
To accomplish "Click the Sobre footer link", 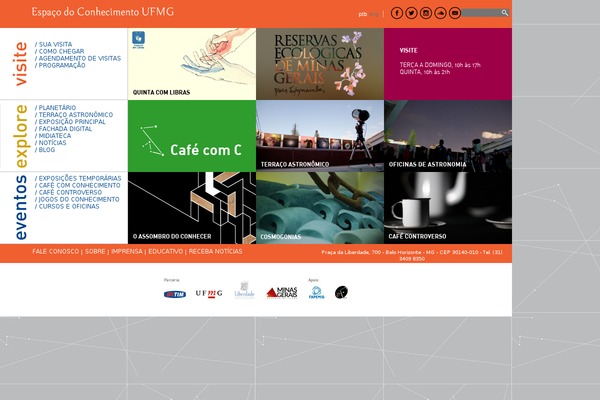I will tap(95, 251).
